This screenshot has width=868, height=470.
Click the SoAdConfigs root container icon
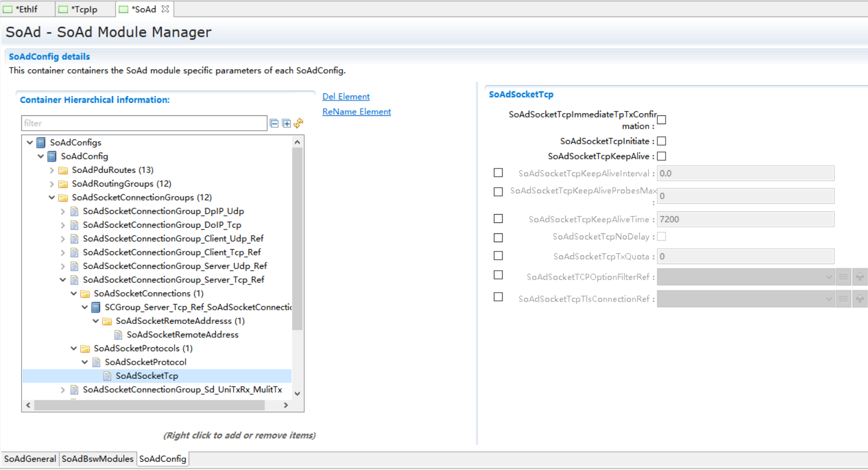(x=41, y=143)
